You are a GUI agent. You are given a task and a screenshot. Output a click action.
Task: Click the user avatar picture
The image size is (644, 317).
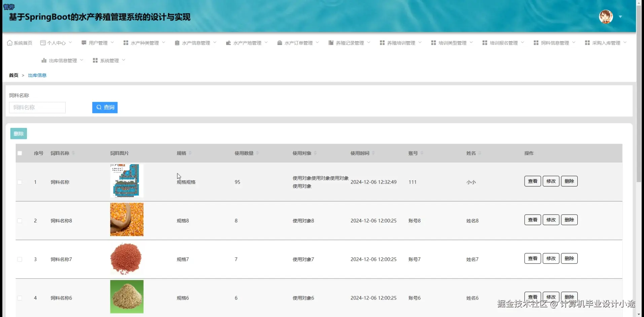click(x=606, y=16)
